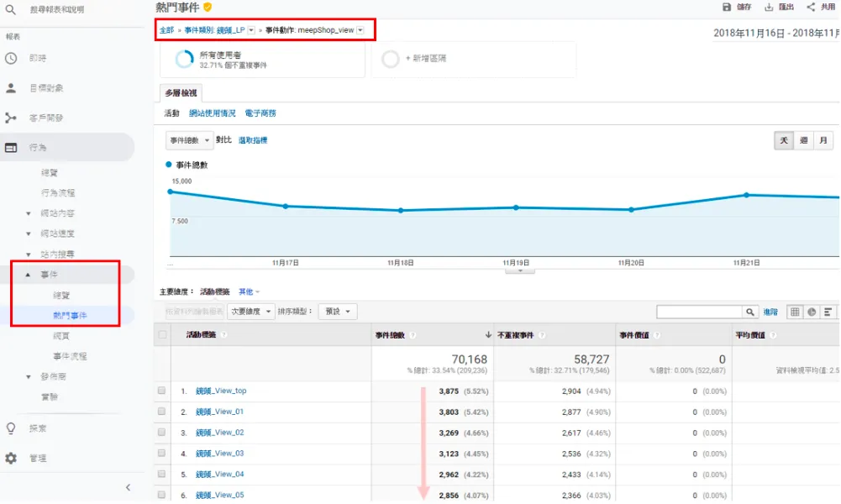This screenshot has height=504, width=841.
Task: Select the 目標對象 person icon
Action: click(x=11, y=88)
